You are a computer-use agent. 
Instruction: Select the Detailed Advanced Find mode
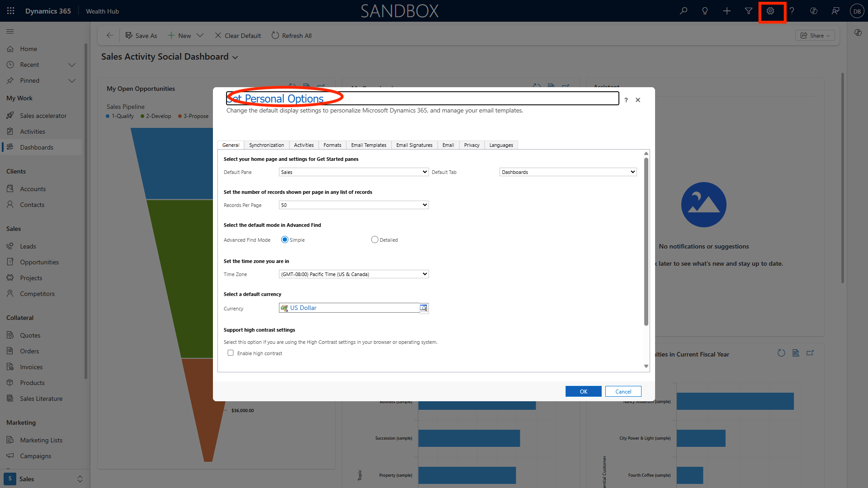[x=374, y=240]
